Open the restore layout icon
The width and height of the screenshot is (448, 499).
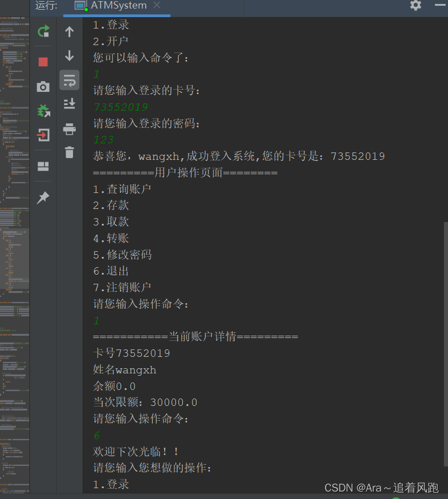(43, 166)
